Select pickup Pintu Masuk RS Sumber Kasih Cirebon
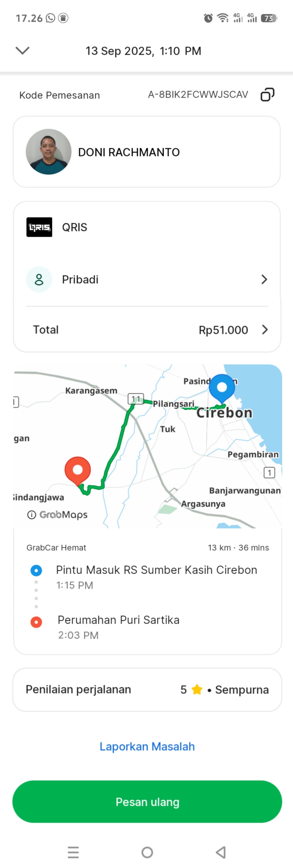Screen dimensions: 293x868 [x=157, y=570]
